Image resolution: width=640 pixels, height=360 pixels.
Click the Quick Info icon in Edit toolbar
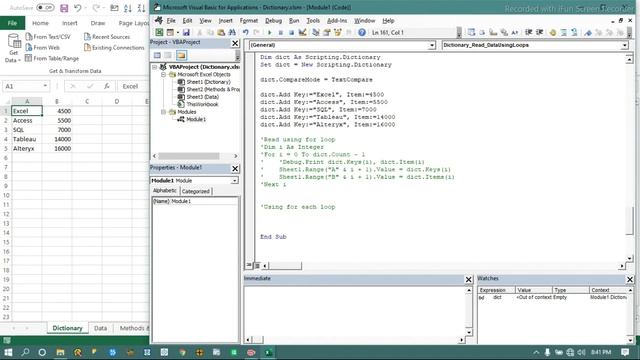pyautogui.click(x=493, y=33)
